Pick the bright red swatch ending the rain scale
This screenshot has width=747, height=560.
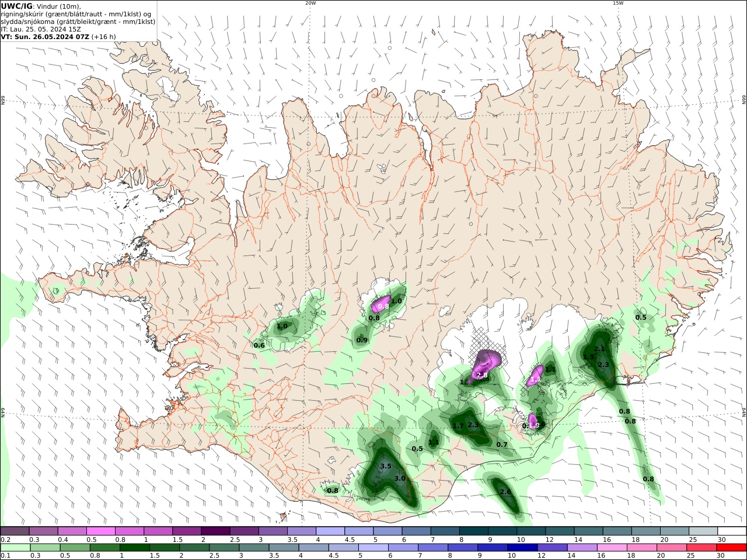point(731,548)
